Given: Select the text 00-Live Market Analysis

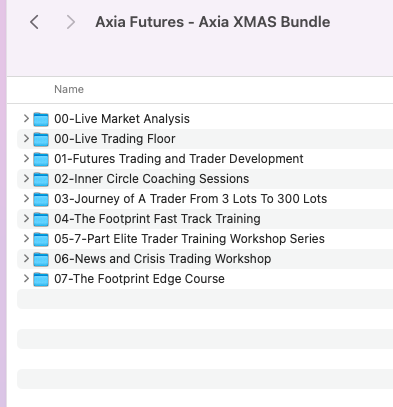Looking at the screenshot, I should click(x=122, y=119).
